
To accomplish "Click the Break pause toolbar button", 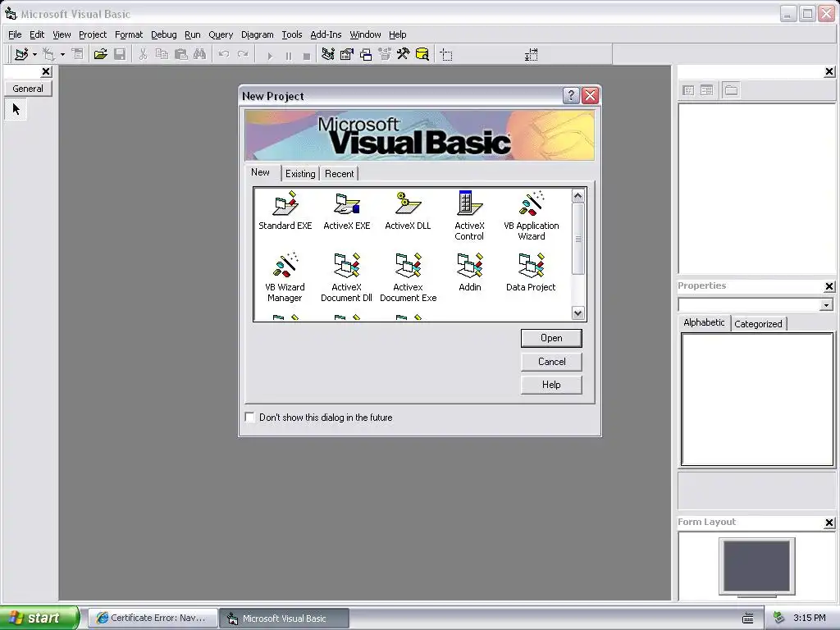I will tap(289, 56).
